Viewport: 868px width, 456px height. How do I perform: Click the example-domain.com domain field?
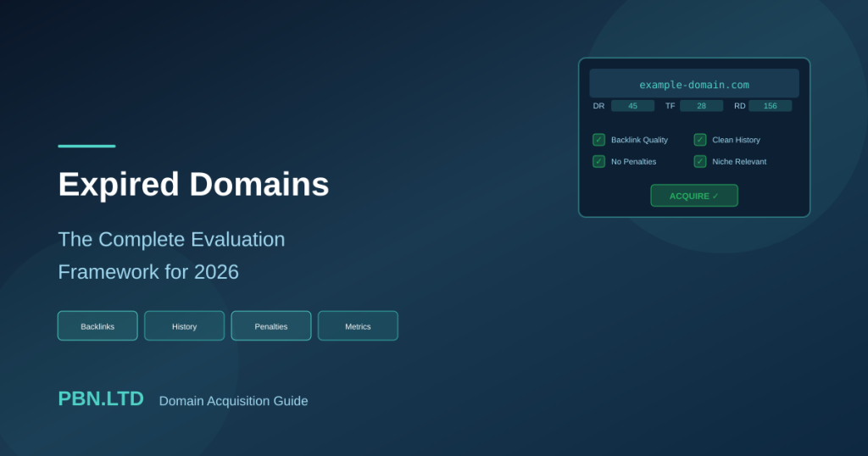tap(694, 84)
